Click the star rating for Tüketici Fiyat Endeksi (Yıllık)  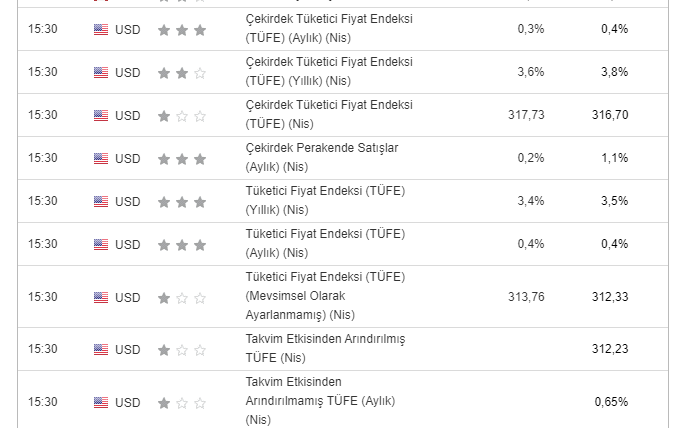point(182,201)
